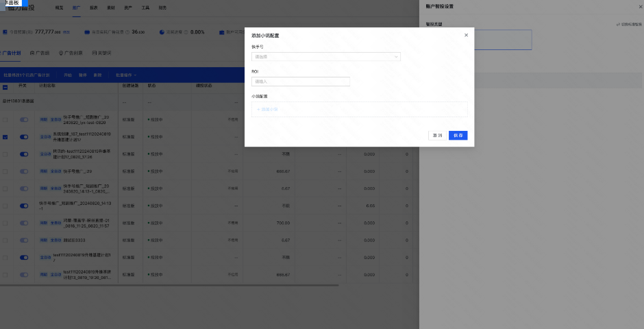Switch to the 广告计划 tab

(x=10, y=53)
